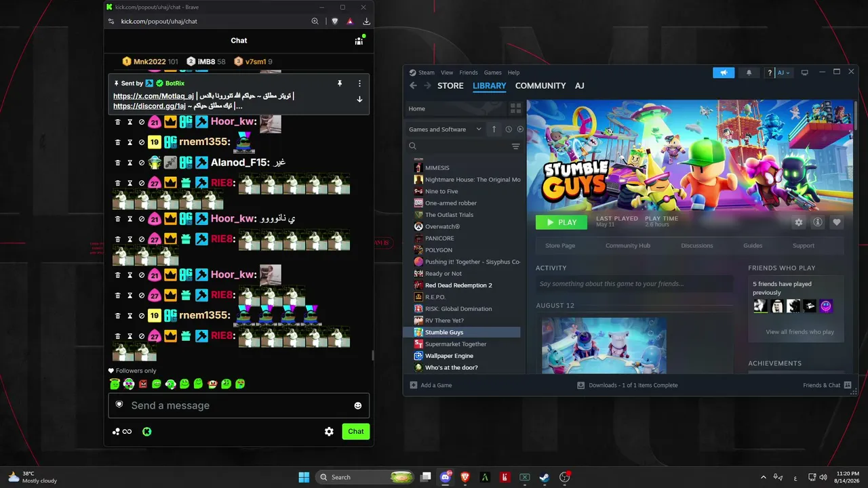
Task: Open Steam notifications bell
Action: [749, 73]
